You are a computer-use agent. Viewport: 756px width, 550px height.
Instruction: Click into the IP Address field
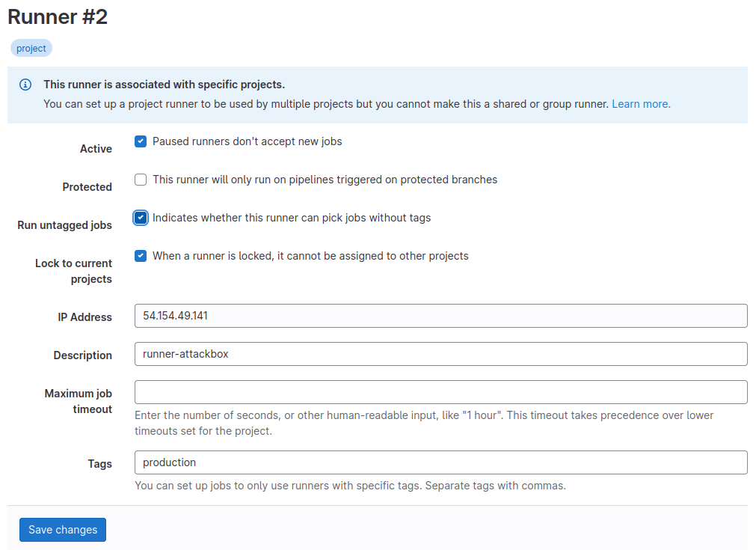tap(440, 316)
